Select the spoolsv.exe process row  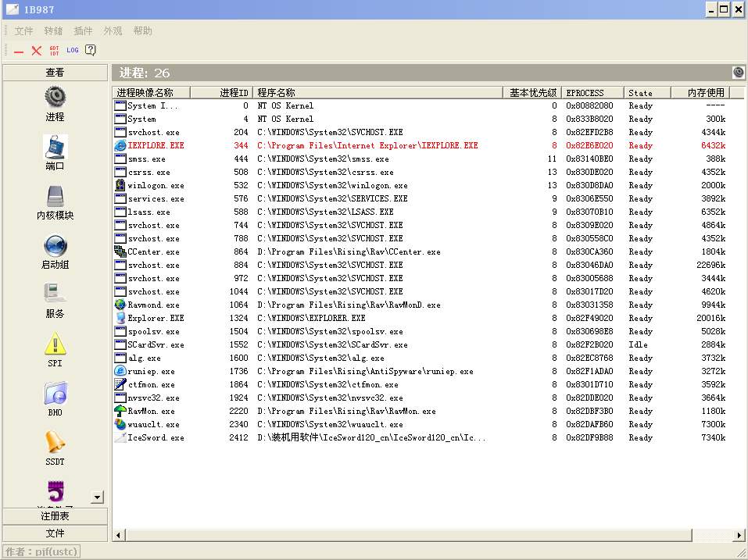420,331
